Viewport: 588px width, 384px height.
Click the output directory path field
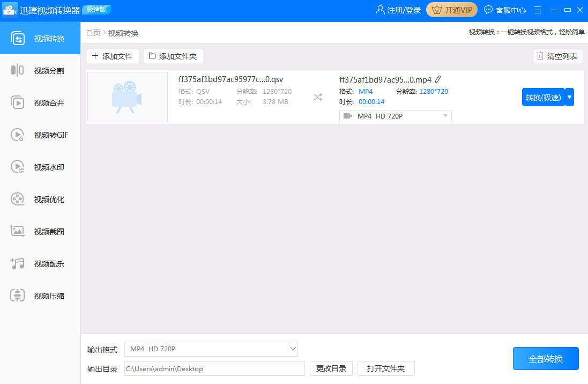[214, 368]
